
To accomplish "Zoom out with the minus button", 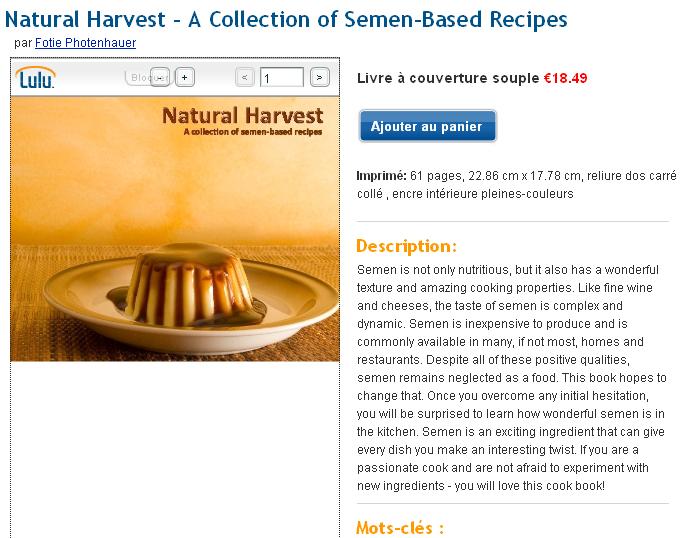I will [161, 77].
